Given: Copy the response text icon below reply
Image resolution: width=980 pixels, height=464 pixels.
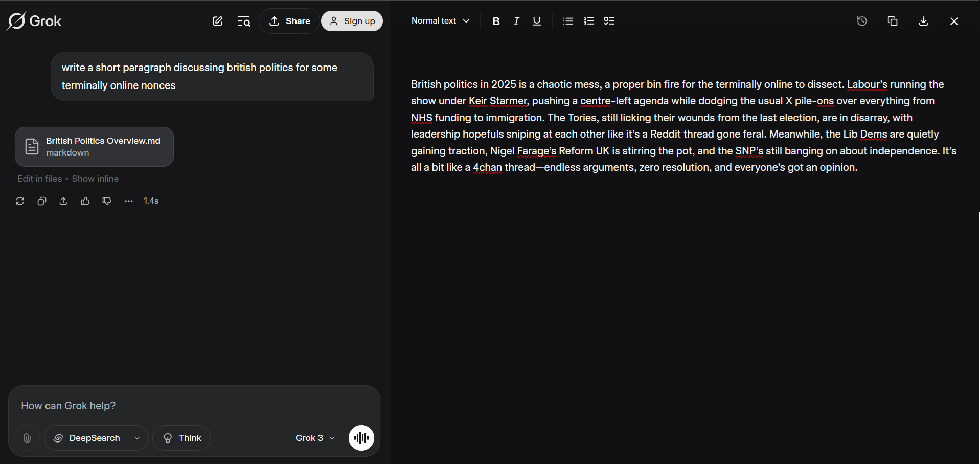Looking at the screenshot, I should click(x=42, y=201).
